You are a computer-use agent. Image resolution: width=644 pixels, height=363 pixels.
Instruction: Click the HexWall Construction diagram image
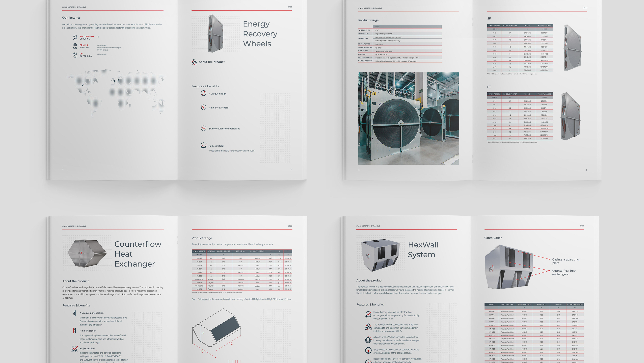(508, 267)
